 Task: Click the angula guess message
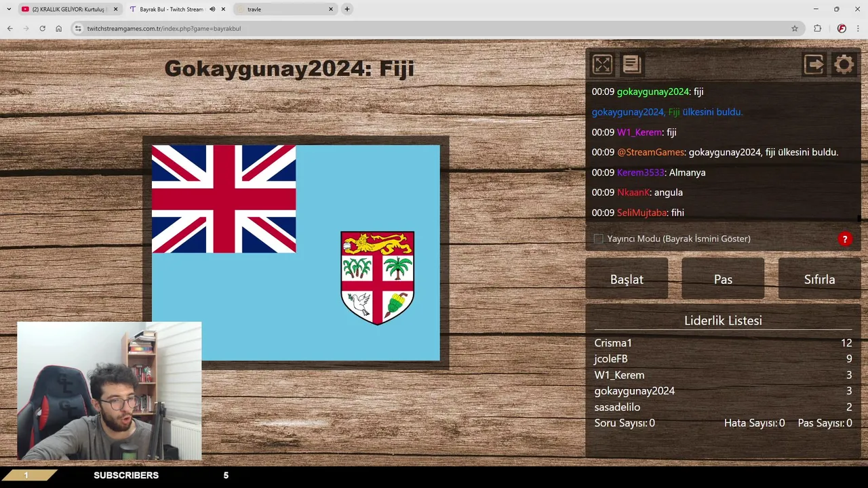(669, 192)
